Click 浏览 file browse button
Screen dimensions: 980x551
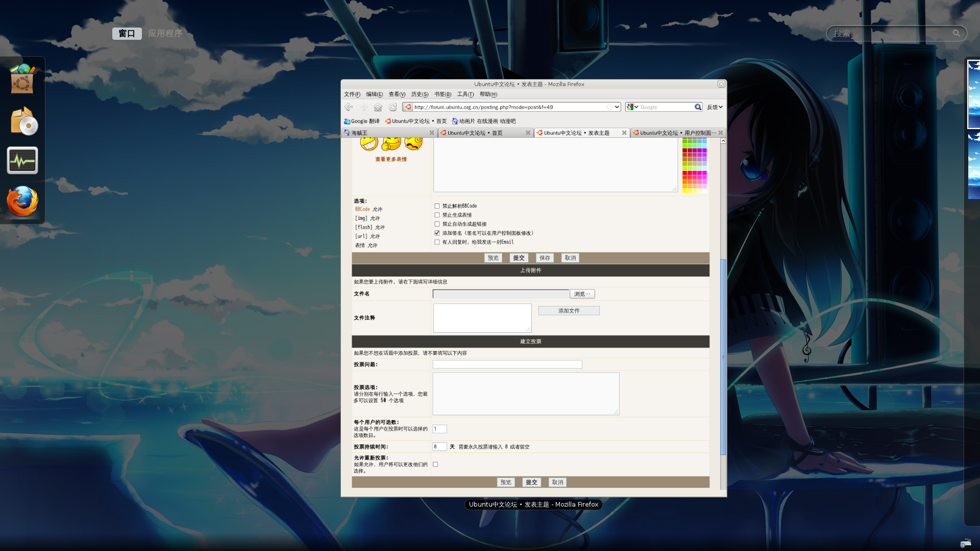coord(582,294)
